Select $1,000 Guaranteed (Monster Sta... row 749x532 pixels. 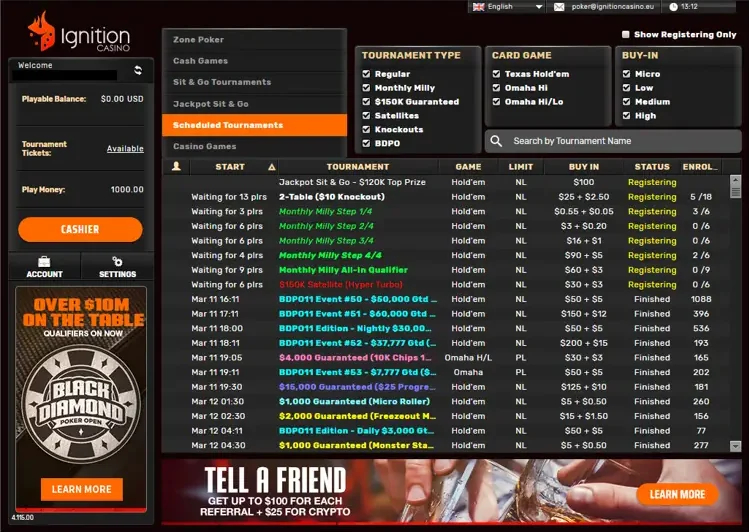[x=447, y=445]
